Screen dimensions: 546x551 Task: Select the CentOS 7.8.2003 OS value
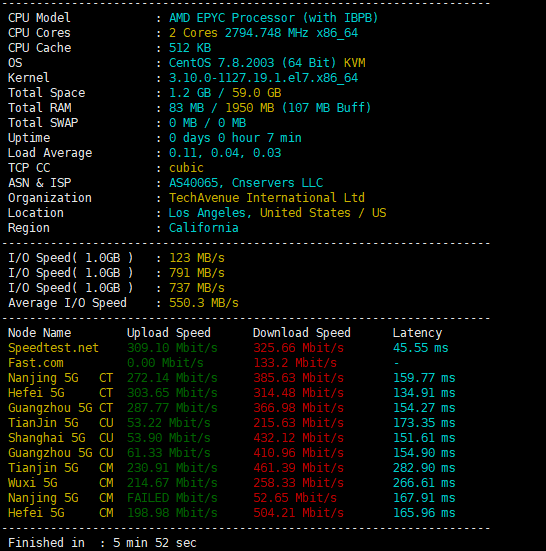tap(221, 63)
